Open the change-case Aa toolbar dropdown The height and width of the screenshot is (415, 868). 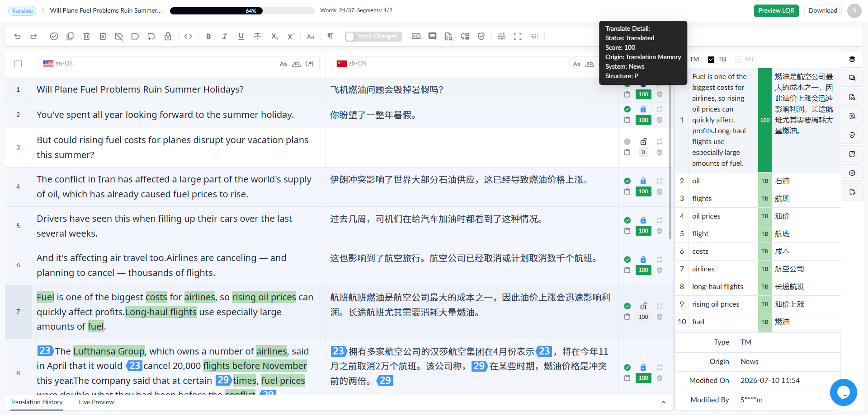click(311, 37)
